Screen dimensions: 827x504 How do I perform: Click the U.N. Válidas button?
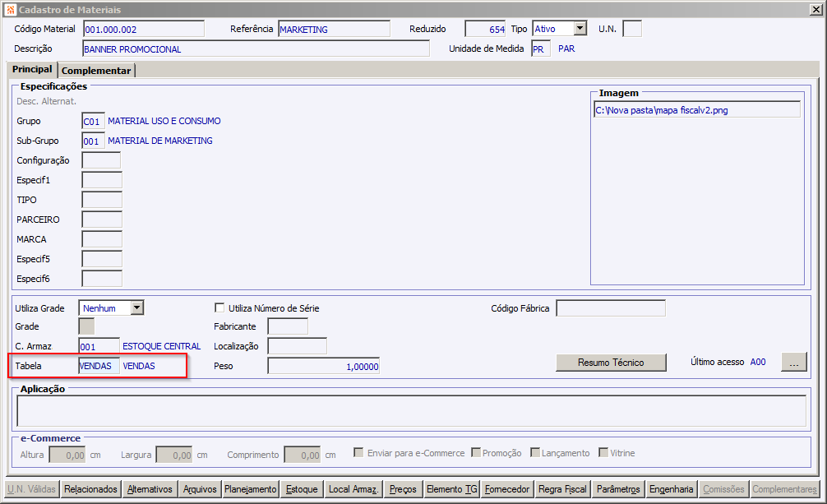(31, 489)
